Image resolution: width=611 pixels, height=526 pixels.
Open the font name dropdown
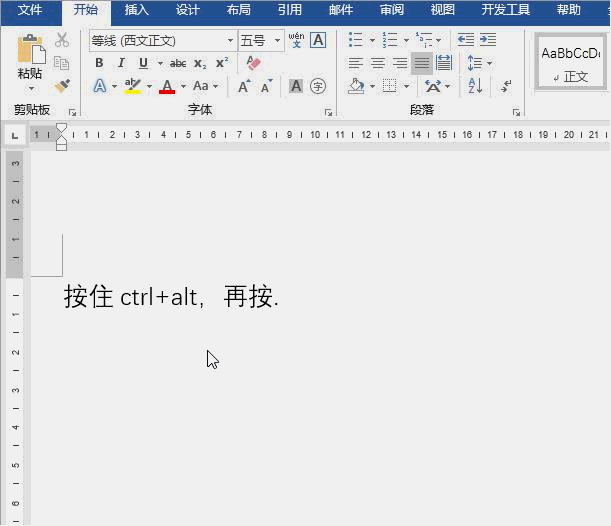[230, 41]
